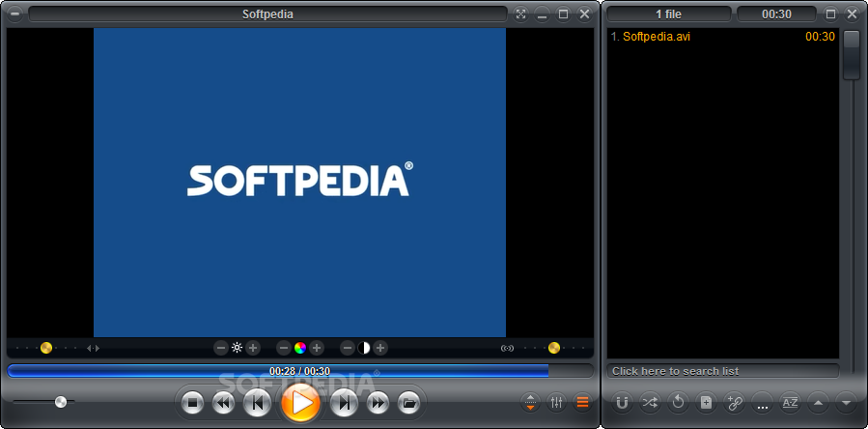The image size is (868, 429).
Task: Move playlist item down with arrow
Action: (x=846, y=403)
